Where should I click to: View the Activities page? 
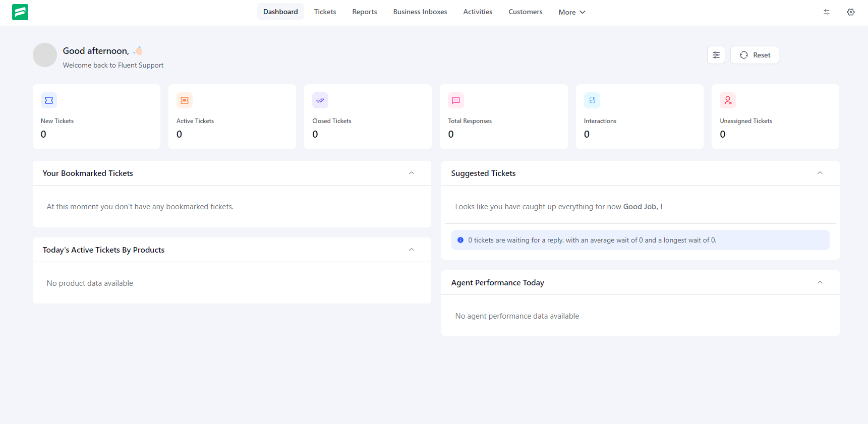[x=478, y=12]
